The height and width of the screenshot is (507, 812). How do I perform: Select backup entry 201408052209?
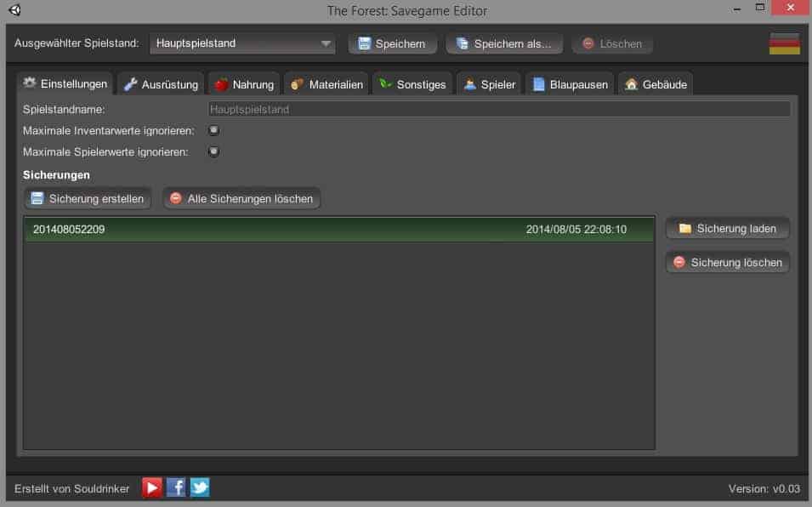[338, 230]
